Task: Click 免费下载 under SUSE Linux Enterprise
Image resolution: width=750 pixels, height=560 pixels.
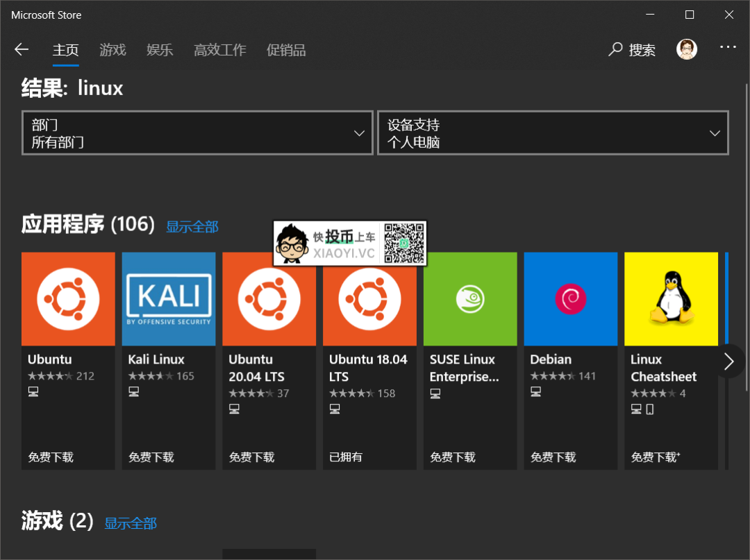Action: coord(453,457)
